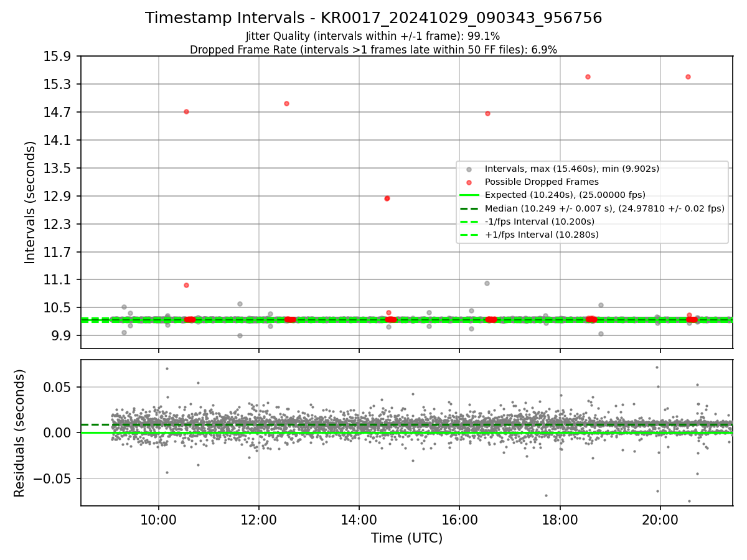Click the 20:00 x-axis tick label
The width and height of the screenshot is (747, 560).
[660, 520]
